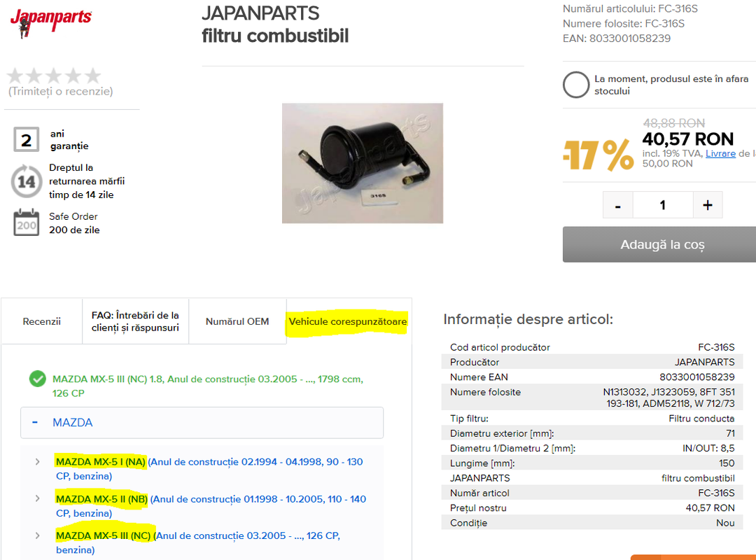Click the Safe Order 200 calendar icon
The image size is (756, 560).
tap(27, 223)
